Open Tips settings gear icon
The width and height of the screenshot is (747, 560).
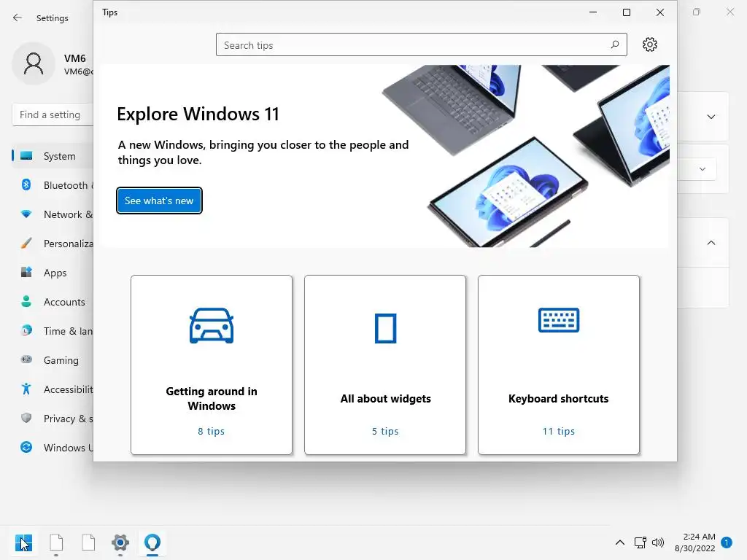click(650, 44)
